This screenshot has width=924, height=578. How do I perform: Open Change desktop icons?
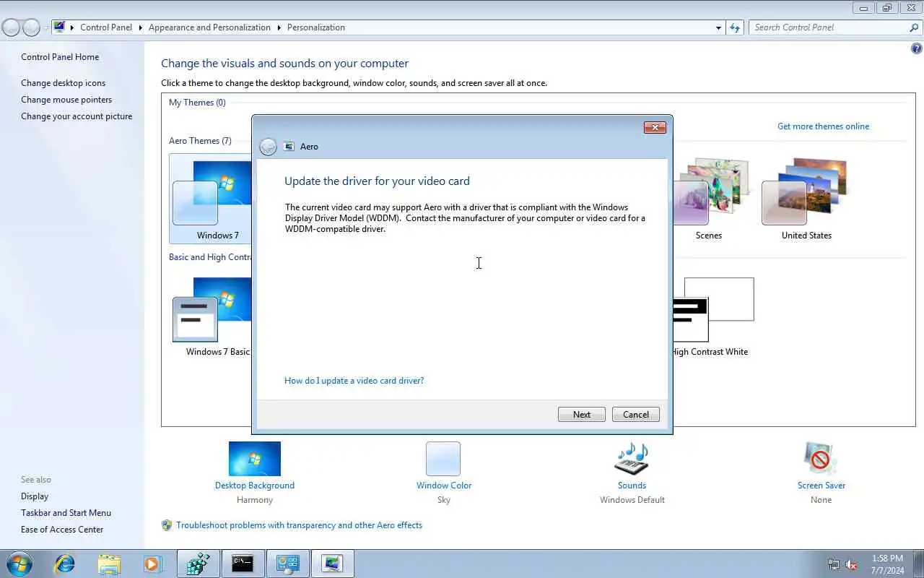(63, 83)
